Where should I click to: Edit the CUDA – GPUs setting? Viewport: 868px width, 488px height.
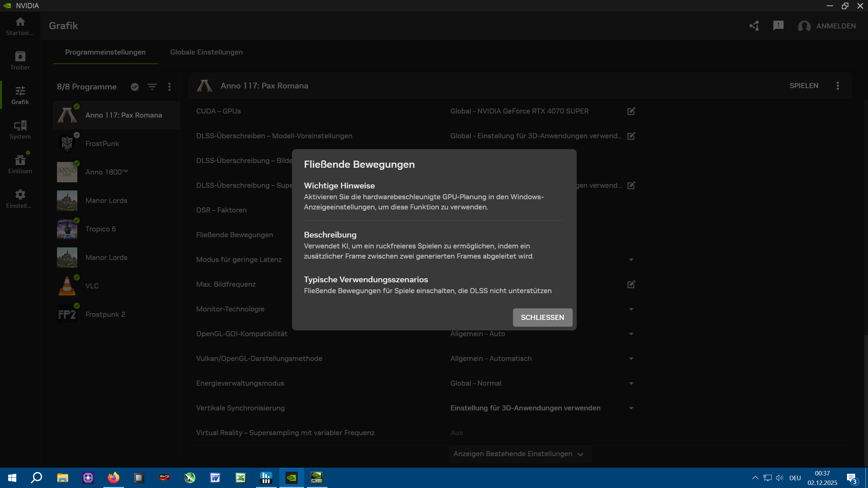tap(631, 111)
